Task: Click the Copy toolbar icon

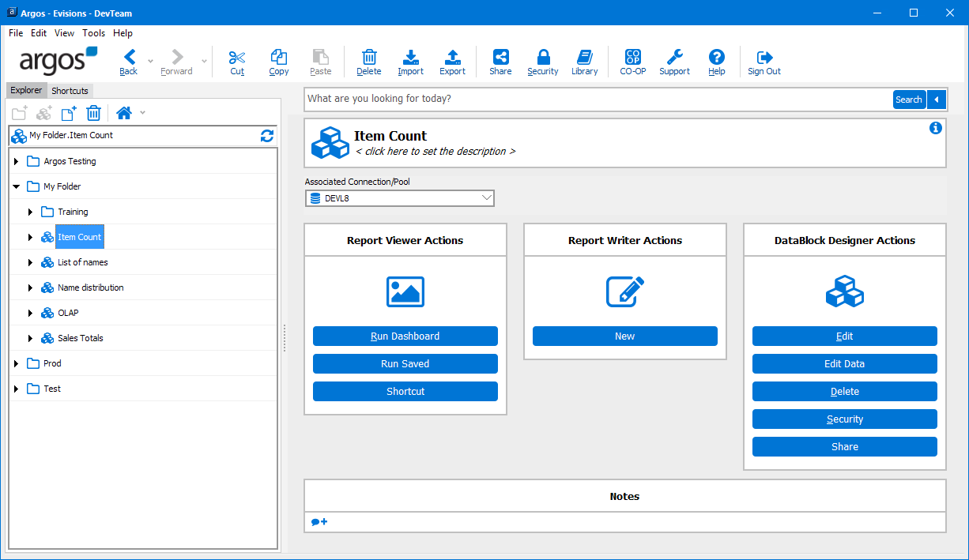Action: [x=279, y=57]
